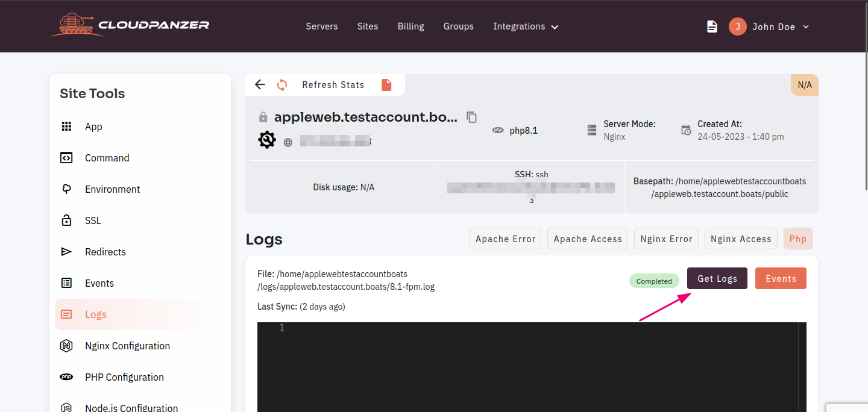The height and width of the screenshot is (412, 868).
Task: Click the Environment tree icon in sidebar
Action: [x=66, y=189]
